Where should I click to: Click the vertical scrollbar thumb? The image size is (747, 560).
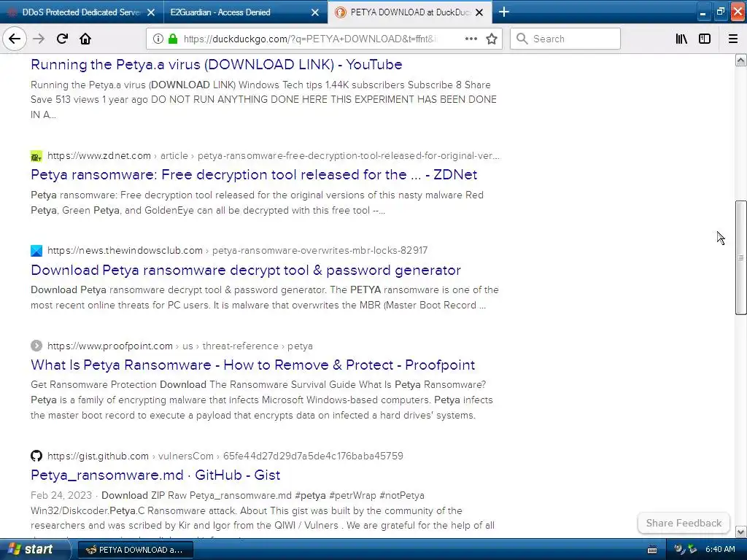(x=740, y=257)
